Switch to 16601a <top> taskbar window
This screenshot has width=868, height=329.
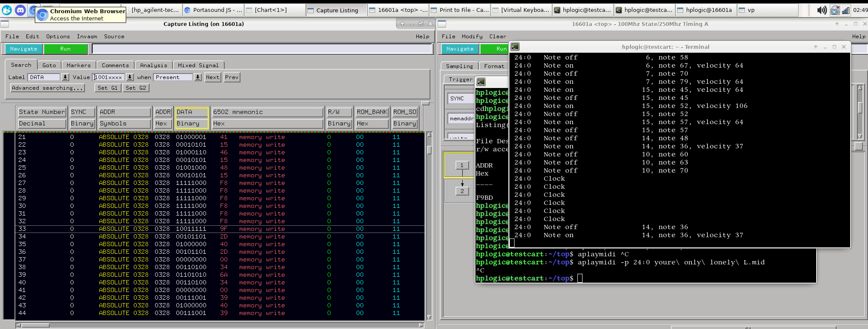pos(398,10)
